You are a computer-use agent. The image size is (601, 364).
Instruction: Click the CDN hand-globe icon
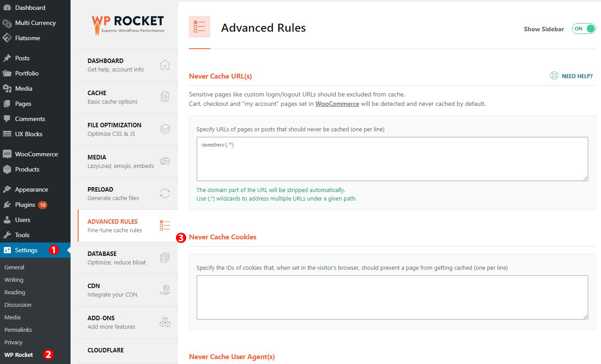click(x=165, y=290)
